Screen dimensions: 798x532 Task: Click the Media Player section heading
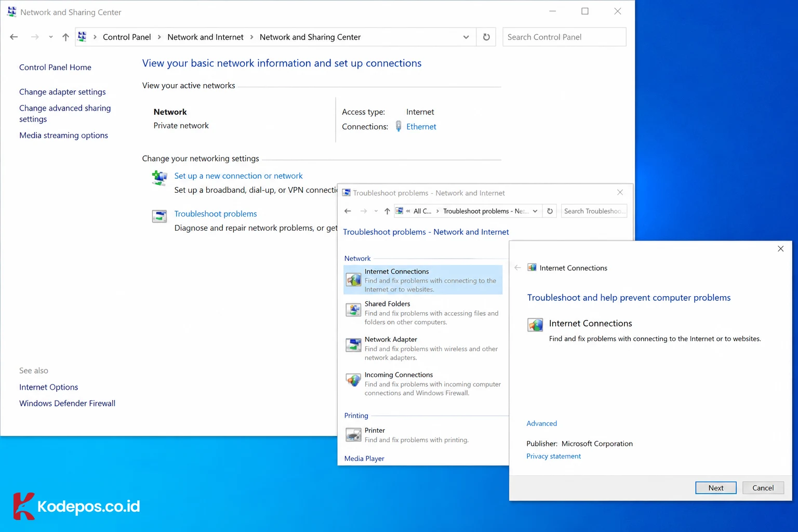[364, 458]
